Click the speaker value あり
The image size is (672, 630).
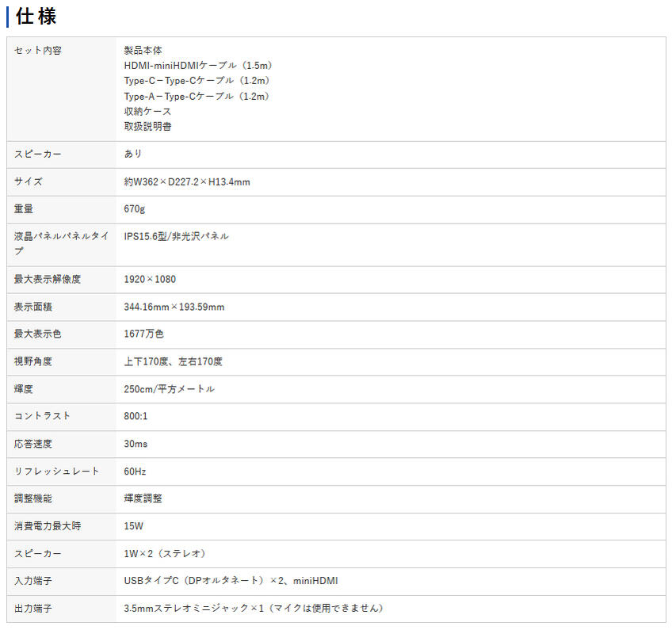click(x=133, y=154)
